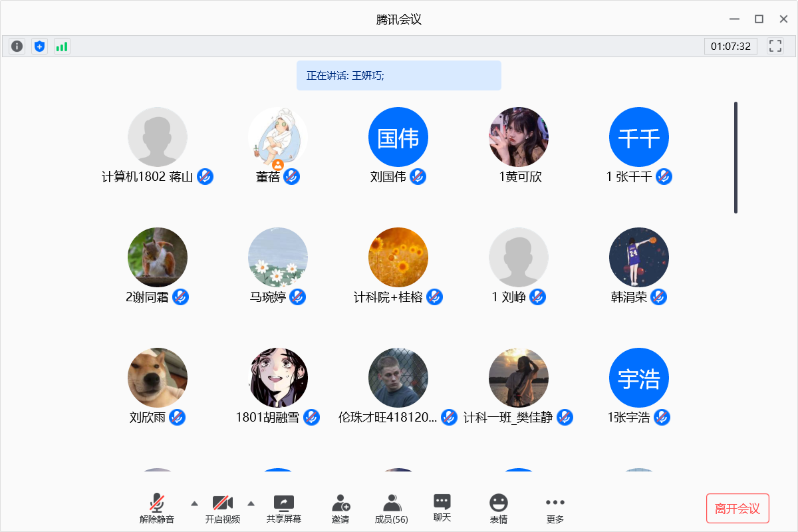The width and height of the screenshot is (798, 532).
Task: Enter full screen mode
Action: (775, 46)
